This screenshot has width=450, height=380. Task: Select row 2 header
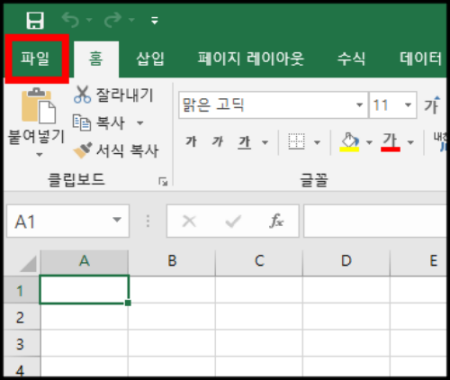tap(21, 317)
